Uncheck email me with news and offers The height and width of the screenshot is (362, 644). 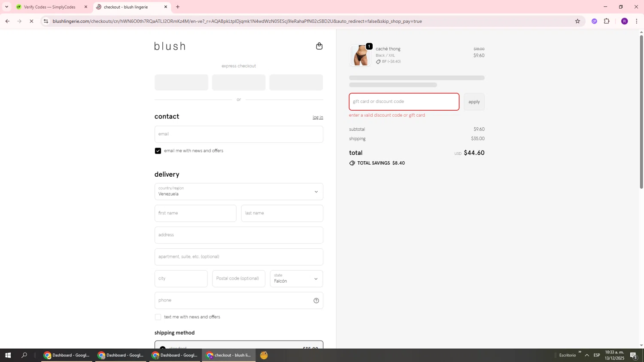pos(158,151)
